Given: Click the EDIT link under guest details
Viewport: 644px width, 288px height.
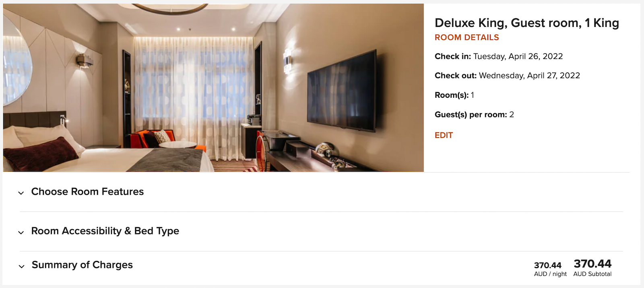Looking at the screenshot, I should point(444,135).
